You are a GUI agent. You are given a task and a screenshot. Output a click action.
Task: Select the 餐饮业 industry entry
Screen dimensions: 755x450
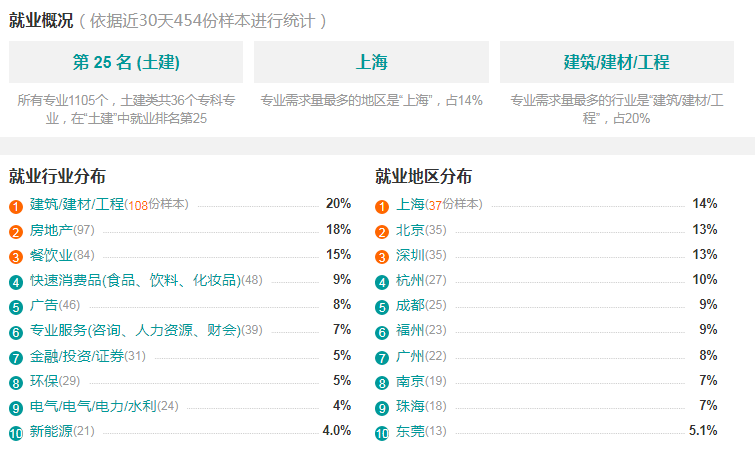(51, 255)
